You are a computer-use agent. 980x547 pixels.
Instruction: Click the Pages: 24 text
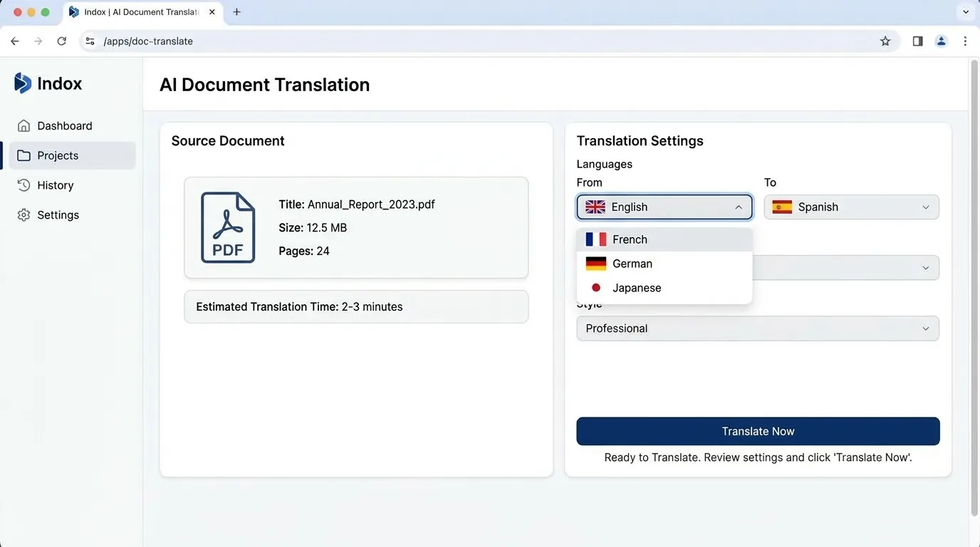point(304,251)
